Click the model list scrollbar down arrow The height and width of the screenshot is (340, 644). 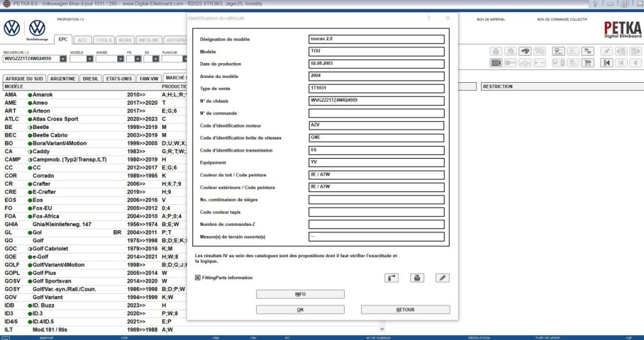tap(382, 329)
